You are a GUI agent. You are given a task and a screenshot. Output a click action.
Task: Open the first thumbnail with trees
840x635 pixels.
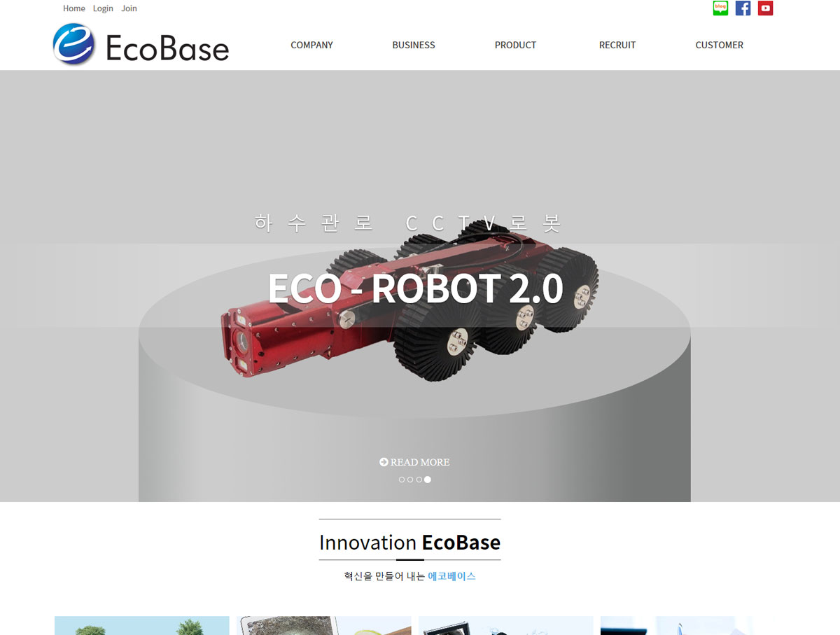pyautogui.click(x=142, y=625)
